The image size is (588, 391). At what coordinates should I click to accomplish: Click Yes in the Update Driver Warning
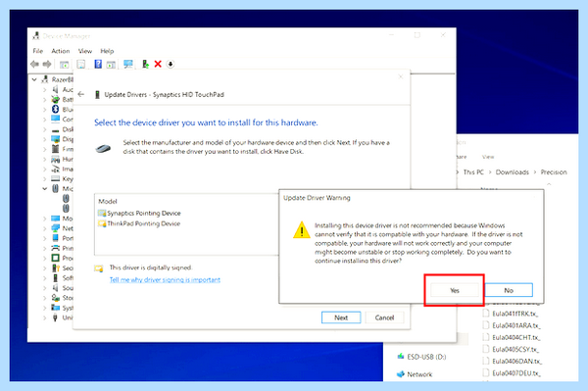click(x=455, y=290)
